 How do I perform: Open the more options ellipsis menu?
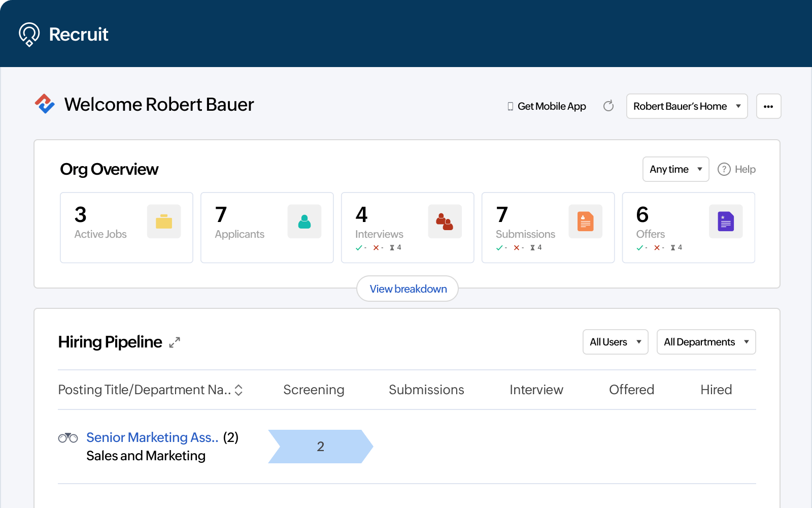coord(769,106)
